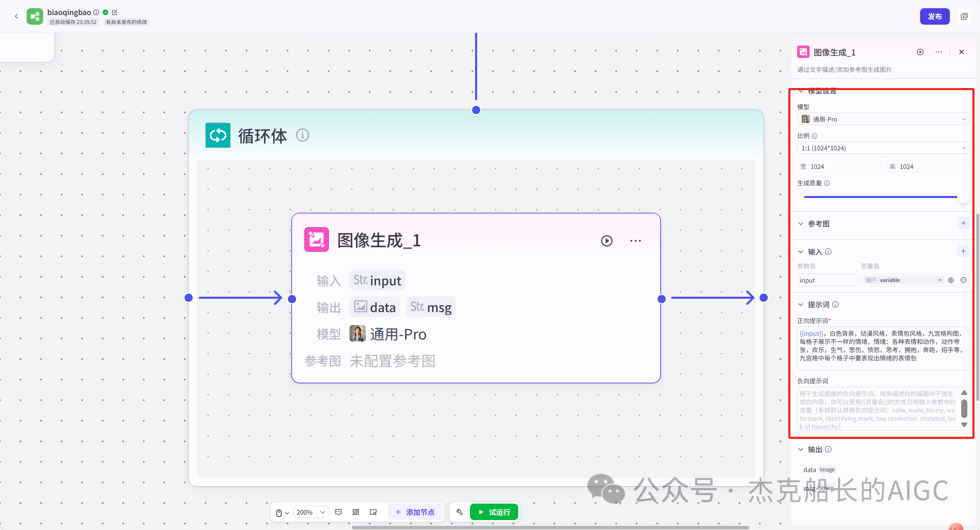
Task: Click the back arrow beside biaoqingbao title
Action: pos(16,16)
